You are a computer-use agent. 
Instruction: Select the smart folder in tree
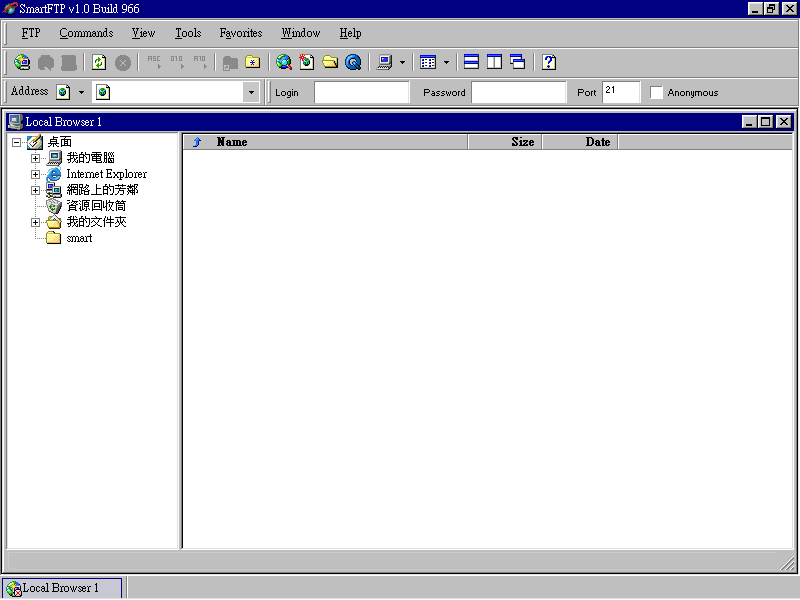tap(79, 238)
